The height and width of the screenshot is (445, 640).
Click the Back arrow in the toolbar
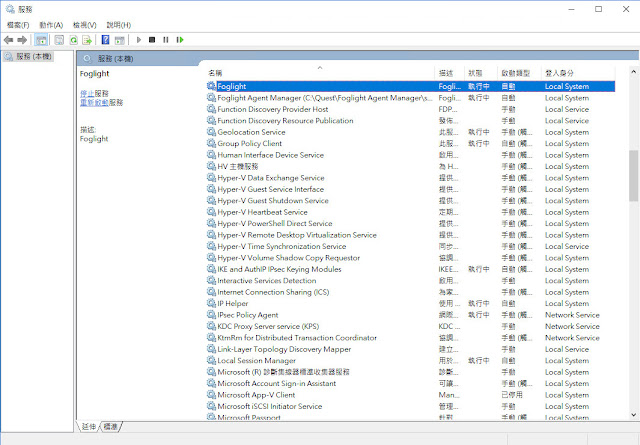pyautogui.click(x=9, y=40)
